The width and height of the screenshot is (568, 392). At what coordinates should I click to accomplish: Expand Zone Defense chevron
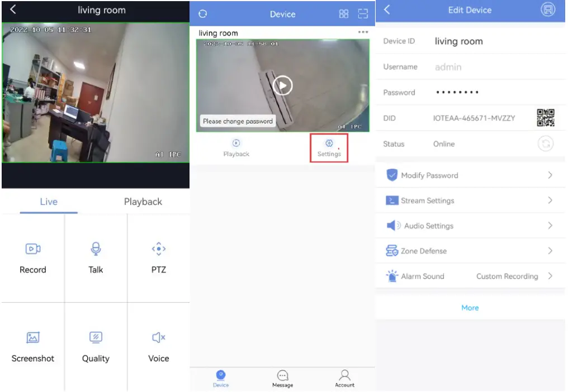click(550, 251)
